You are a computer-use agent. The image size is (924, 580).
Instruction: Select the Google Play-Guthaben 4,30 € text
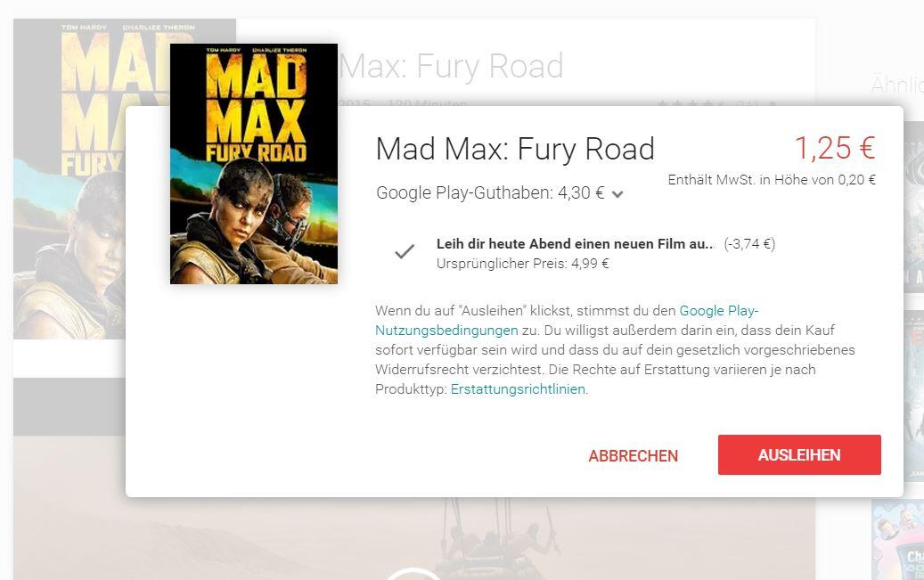click(490, 192)
